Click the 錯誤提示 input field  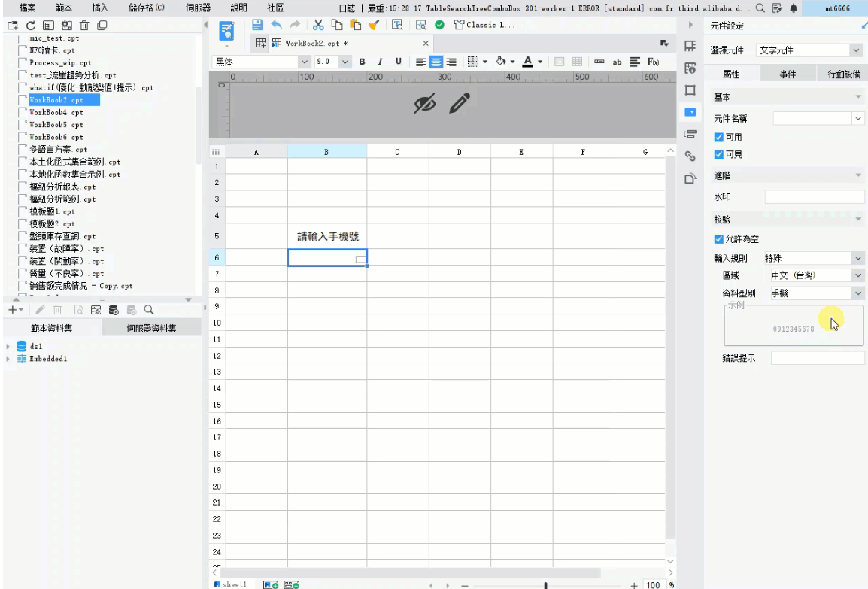(818, 358)
